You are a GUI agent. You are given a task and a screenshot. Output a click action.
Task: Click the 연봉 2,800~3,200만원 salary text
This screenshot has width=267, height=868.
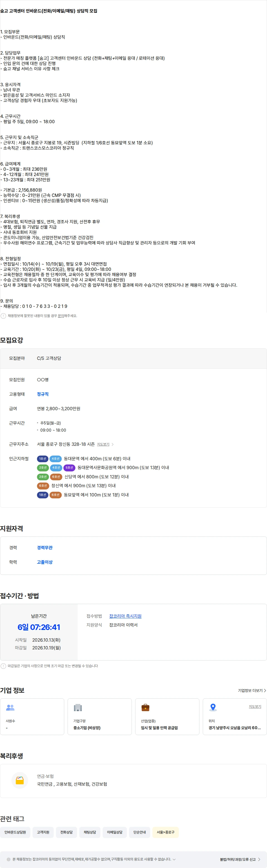pos(59,409)
